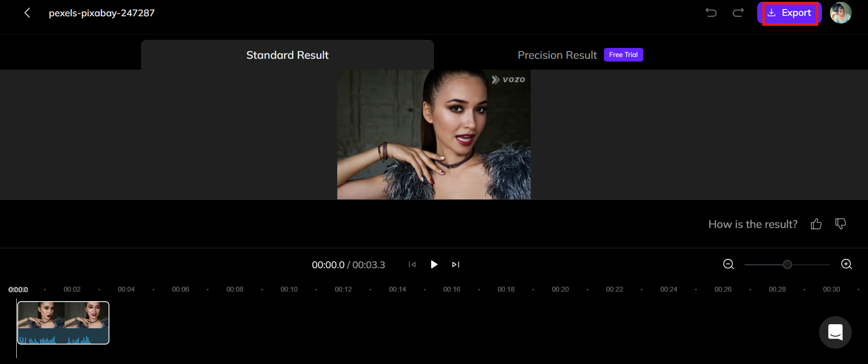The height and width of the screenshot is (364, 868).
Task: Click the 'How is the result?' text
Action: 753,224
